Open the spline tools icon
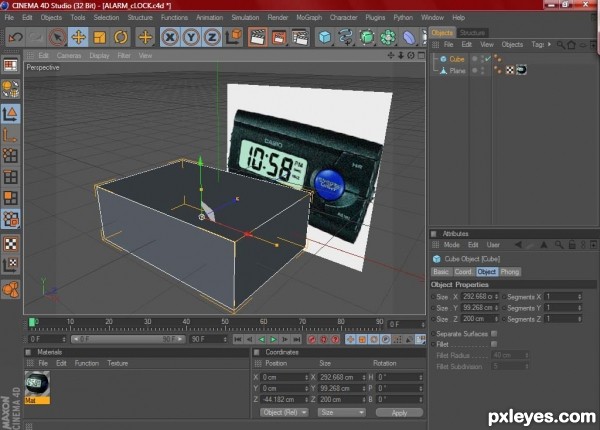The height and width of the screenshot is (430, 600). (346, 37)
